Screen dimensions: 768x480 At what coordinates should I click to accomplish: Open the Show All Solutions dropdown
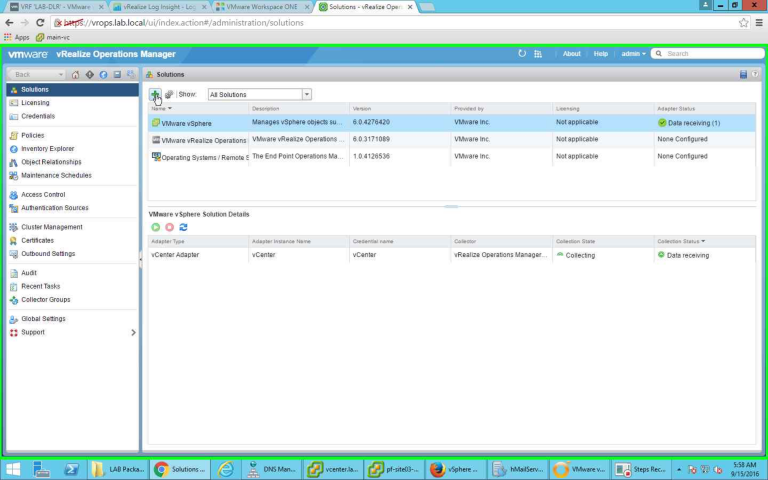tap(307, 94)
